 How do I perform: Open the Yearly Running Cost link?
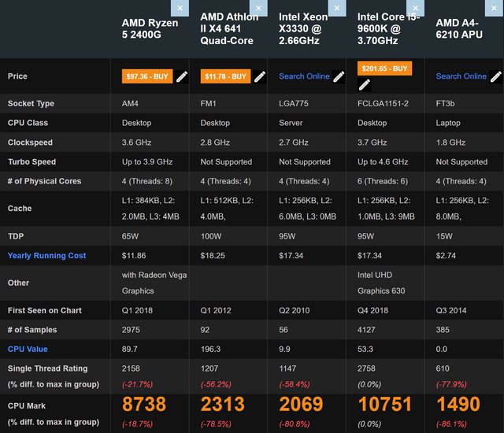46,256
